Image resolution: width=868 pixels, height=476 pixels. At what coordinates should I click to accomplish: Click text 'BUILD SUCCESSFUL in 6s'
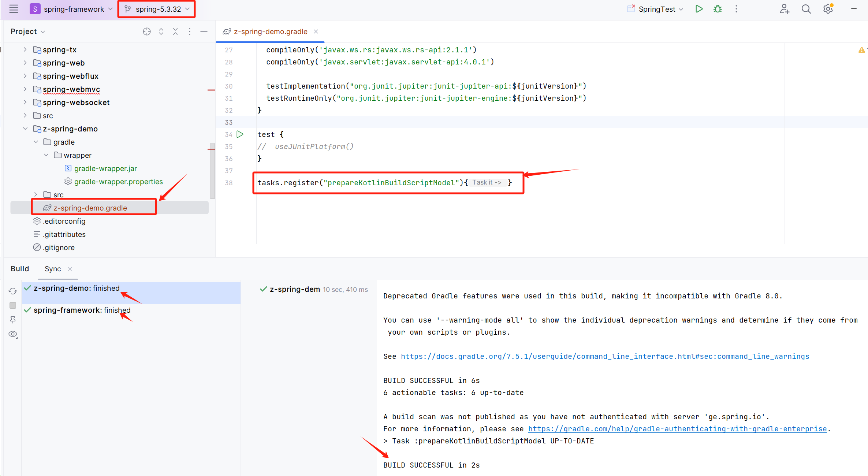coord(431,380)
